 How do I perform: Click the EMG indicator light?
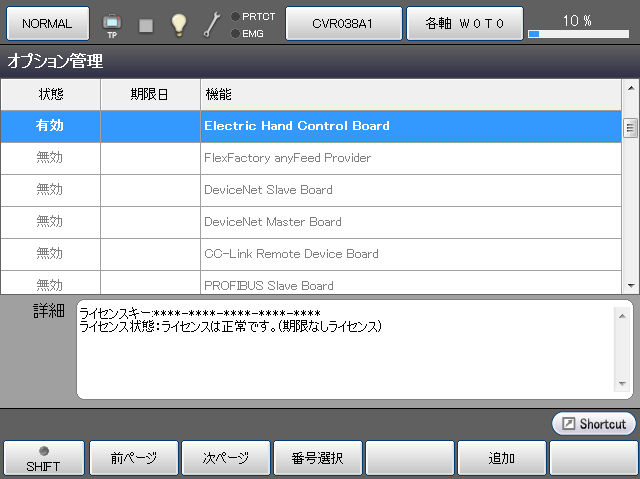[x=235, y=33]
